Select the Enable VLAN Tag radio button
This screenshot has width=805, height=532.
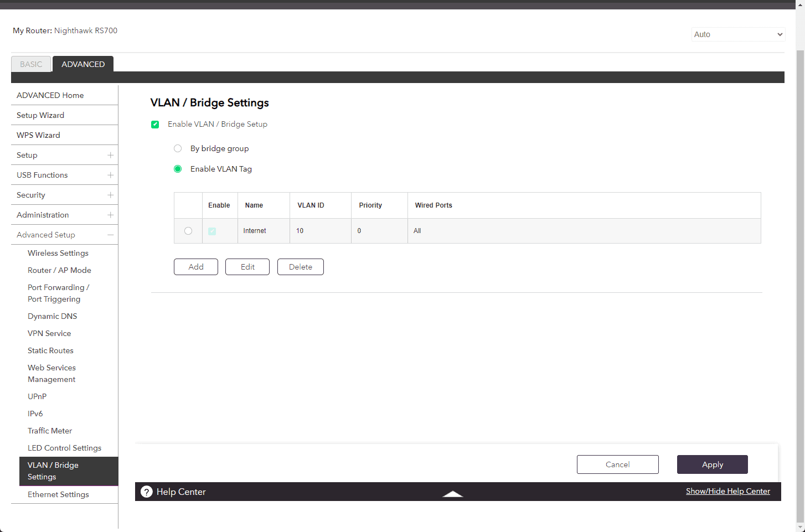(178, 169)
